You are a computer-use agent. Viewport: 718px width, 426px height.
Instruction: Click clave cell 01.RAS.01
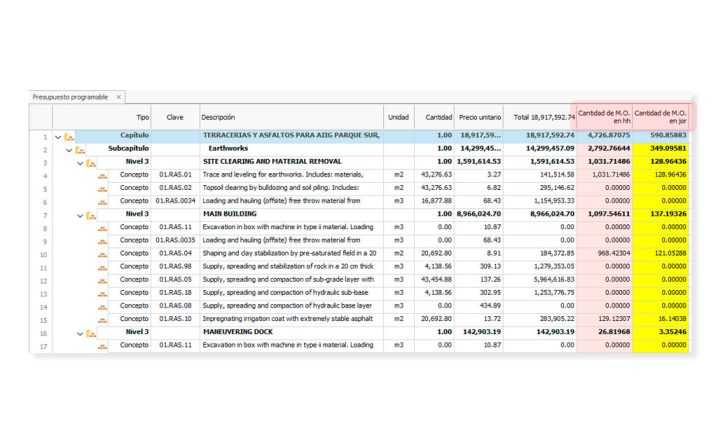click(175, 175)
